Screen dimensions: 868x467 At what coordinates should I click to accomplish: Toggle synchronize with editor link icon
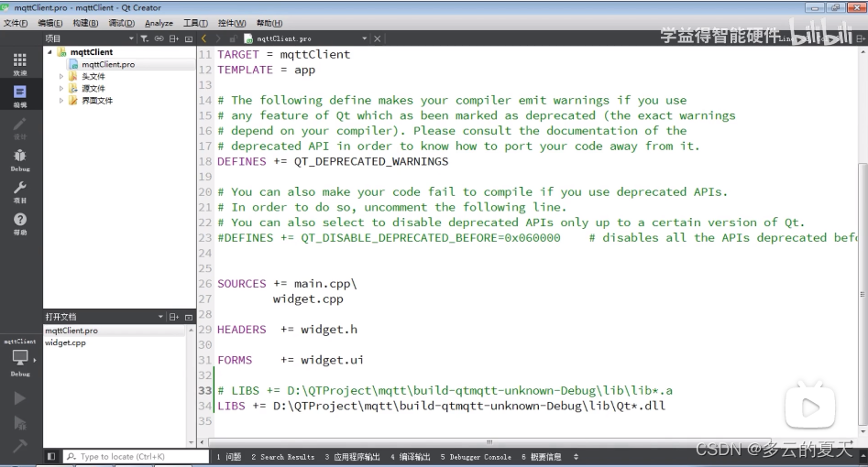pos(159,38)
